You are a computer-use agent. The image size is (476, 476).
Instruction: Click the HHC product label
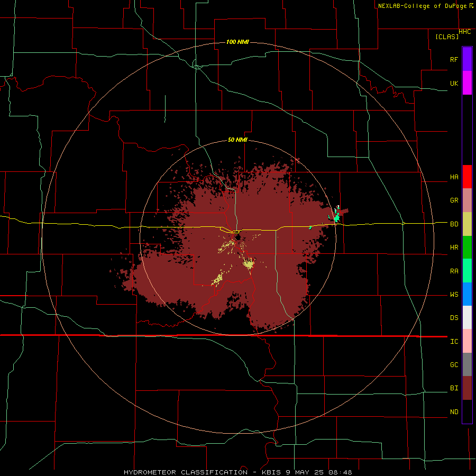[465, 32]
